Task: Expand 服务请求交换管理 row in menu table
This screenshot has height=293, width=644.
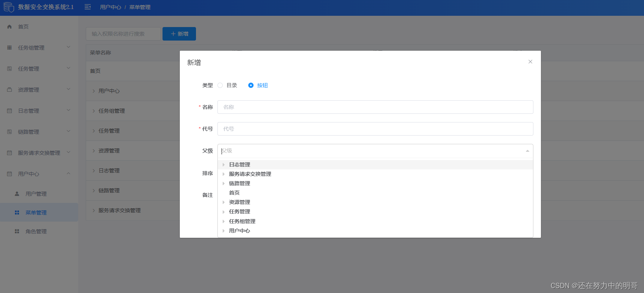Action: (x=94, y=210)
